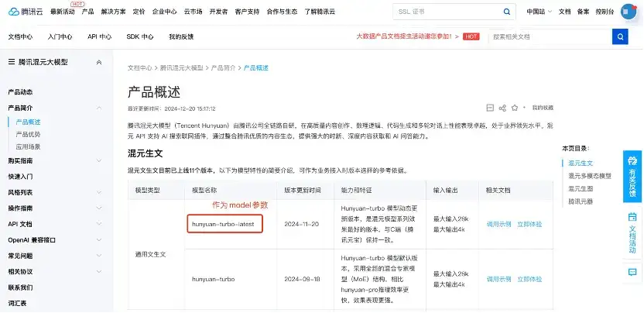Viewport: 644px width, 313px height.
Task: Click 调用示例 for hunyuan-turbo-latest row
Action: coord(498,225)
